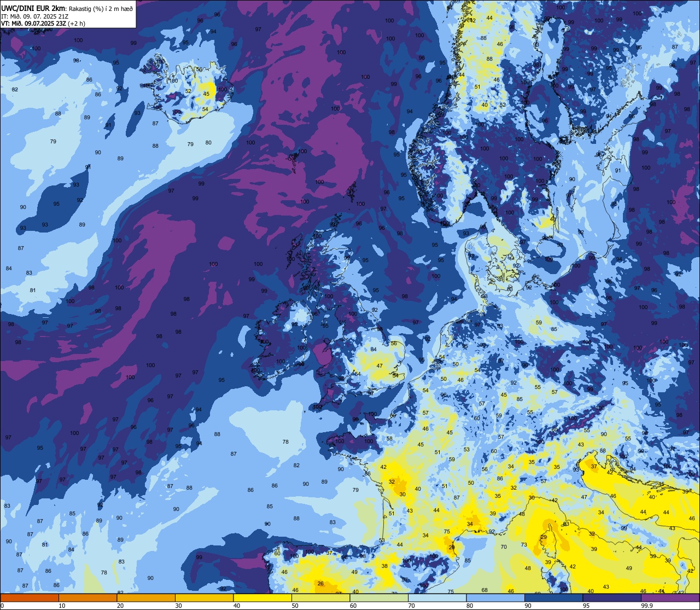Click the 'IT: Mið. 09. 07. 2025 21Z' line
The width and height of the screenshot is (700, 610).
tap(34, 16)
